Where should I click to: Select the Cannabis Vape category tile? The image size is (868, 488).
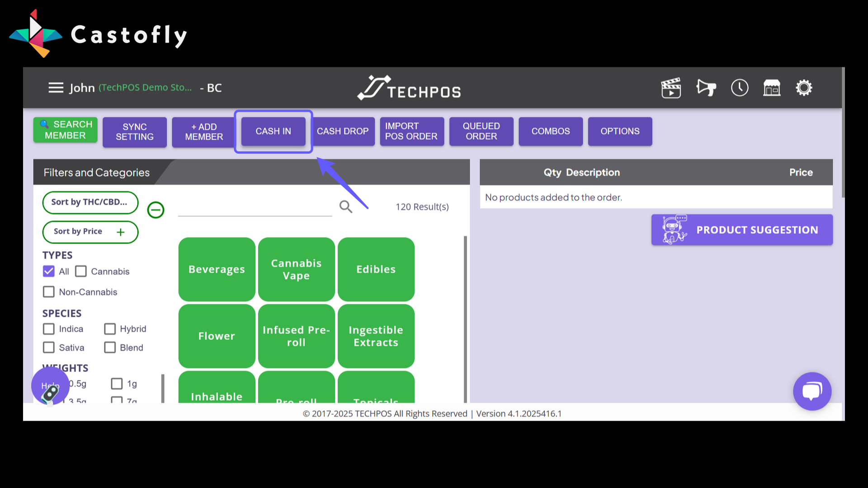coord(297,269)
